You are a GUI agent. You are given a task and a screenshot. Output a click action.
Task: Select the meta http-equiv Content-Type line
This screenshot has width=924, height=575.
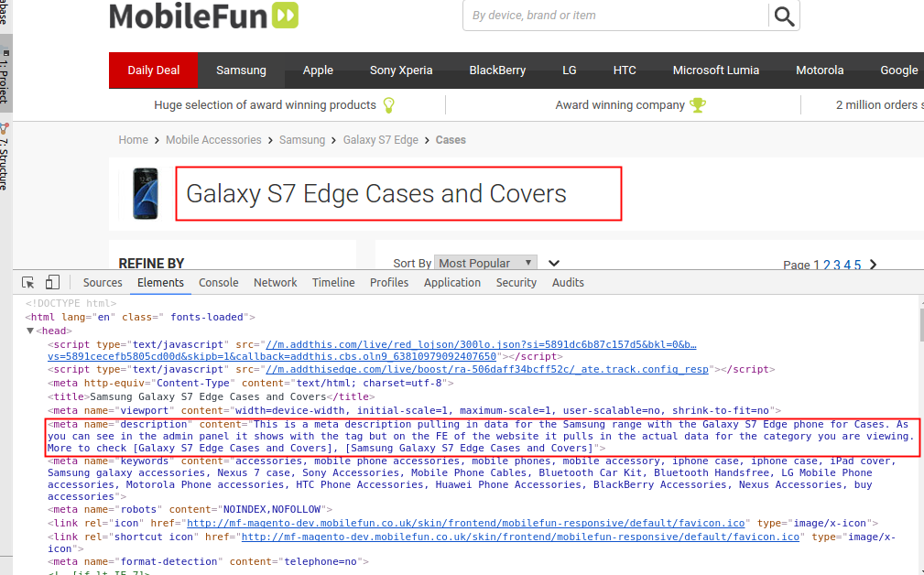point(251,383)
